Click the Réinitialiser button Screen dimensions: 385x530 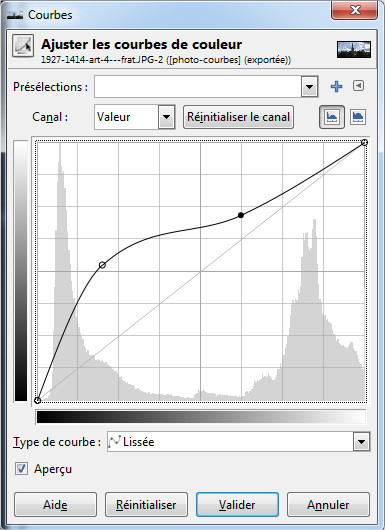[x=146, y=505]
